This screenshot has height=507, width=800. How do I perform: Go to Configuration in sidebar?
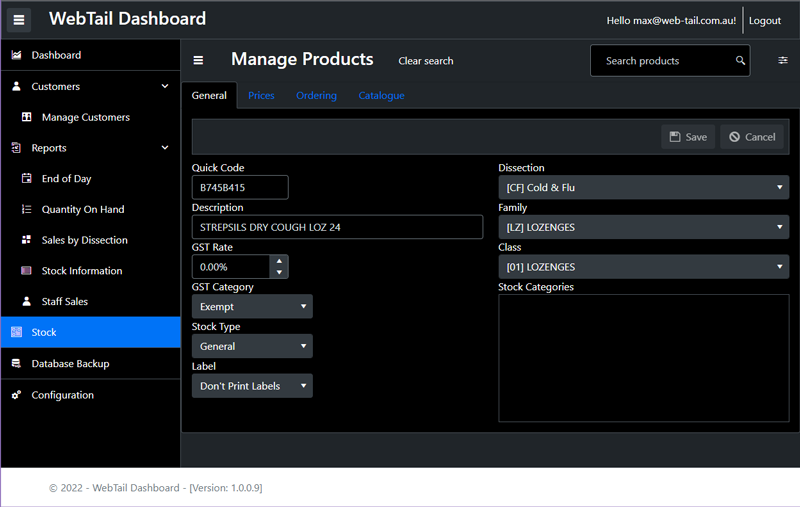[62, 395]
